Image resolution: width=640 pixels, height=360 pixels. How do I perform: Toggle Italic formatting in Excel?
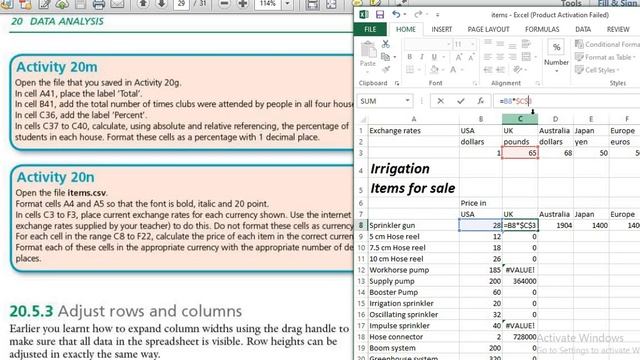422,57
